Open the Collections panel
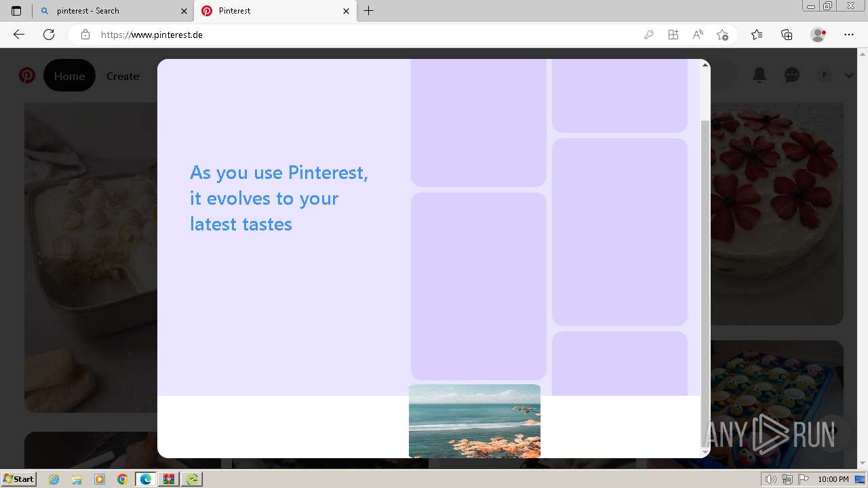868x488 pixels. point(787,35)
